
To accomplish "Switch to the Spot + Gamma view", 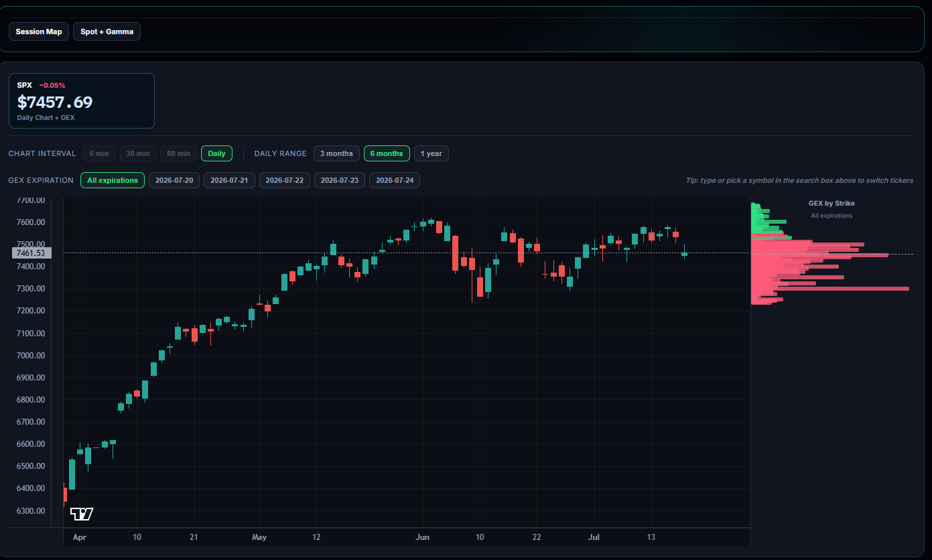I will (107, 31).
